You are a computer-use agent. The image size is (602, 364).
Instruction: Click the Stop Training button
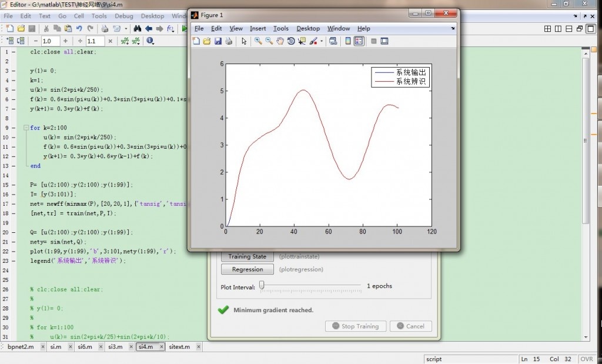356,326
